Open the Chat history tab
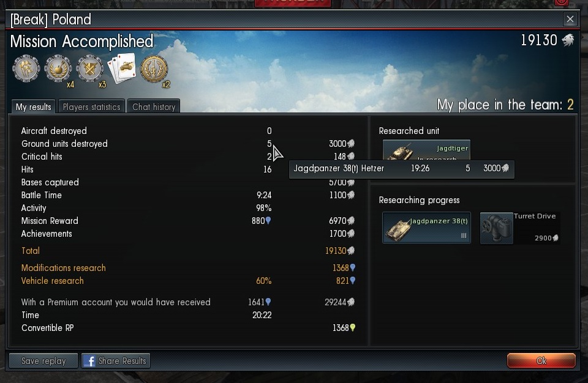The image size is (588, 383). pos(154,107)
